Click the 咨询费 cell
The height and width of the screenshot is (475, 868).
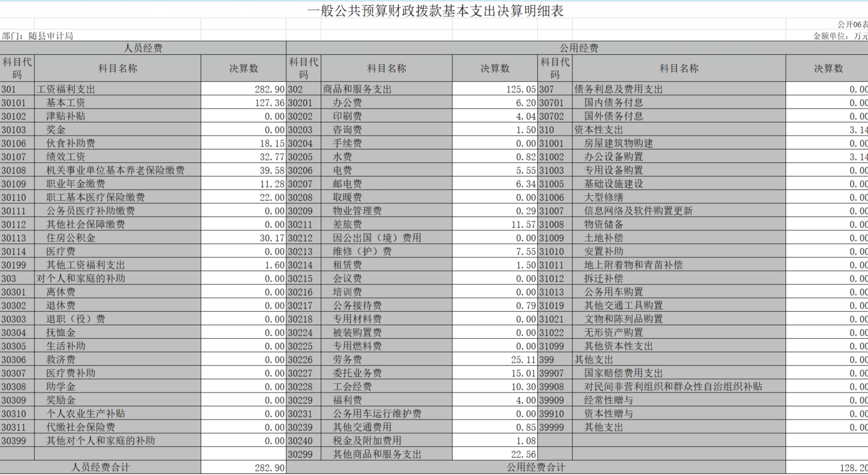(x=387, y=130)
